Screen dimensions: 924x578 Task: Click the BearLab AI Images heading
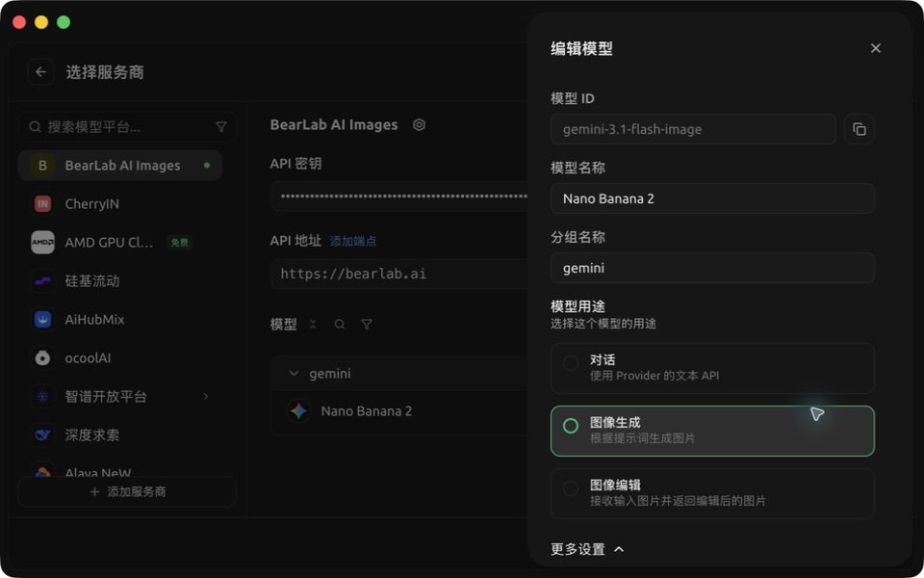click(334, 125)
